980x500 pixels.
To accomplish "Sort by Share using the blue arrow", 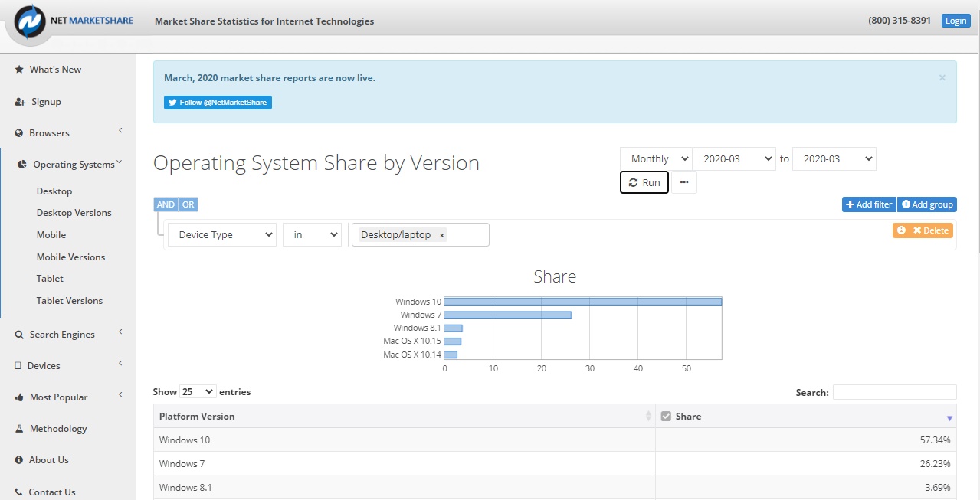I will (x=949, y=418).
